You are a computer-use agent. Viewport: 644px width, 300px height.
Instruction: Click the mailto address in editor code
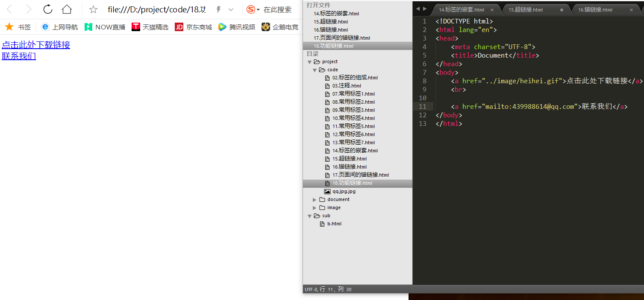point(529,107)
